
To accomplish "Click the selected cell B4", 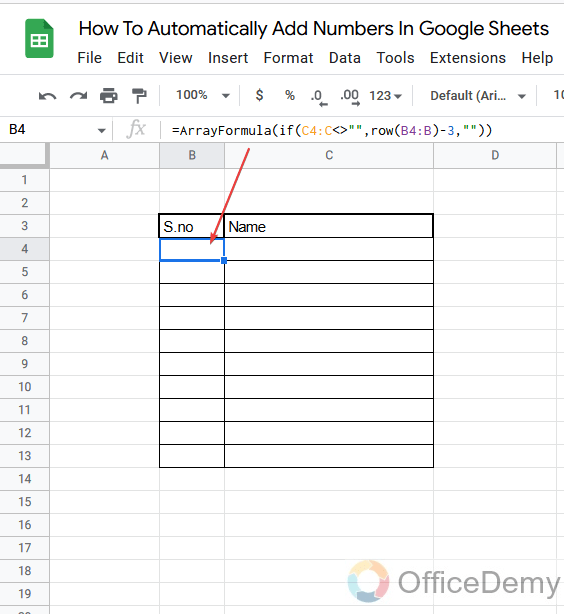I will tap(192, 249).
